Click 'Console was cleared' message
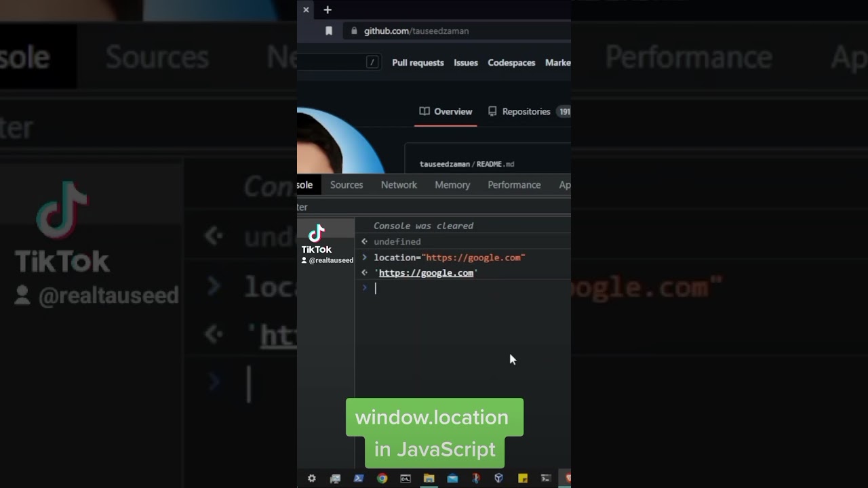 (x=423, y=226)
